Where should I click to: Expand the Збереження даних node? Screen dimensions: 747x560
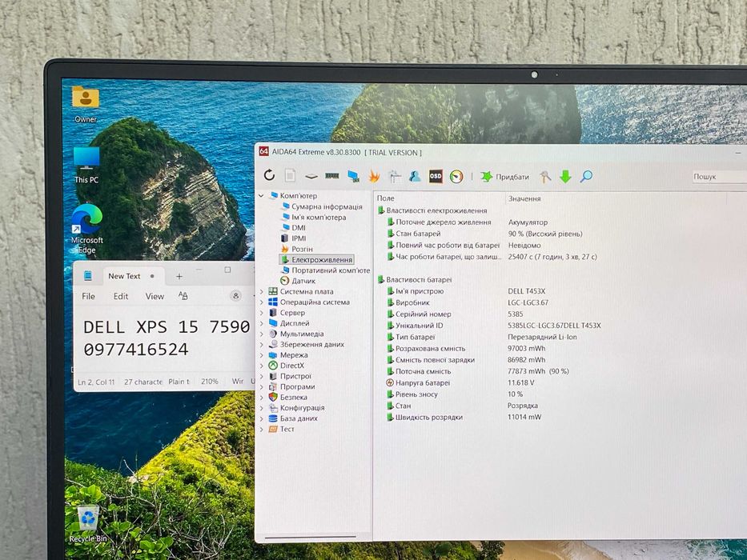[x=261, y=344]
